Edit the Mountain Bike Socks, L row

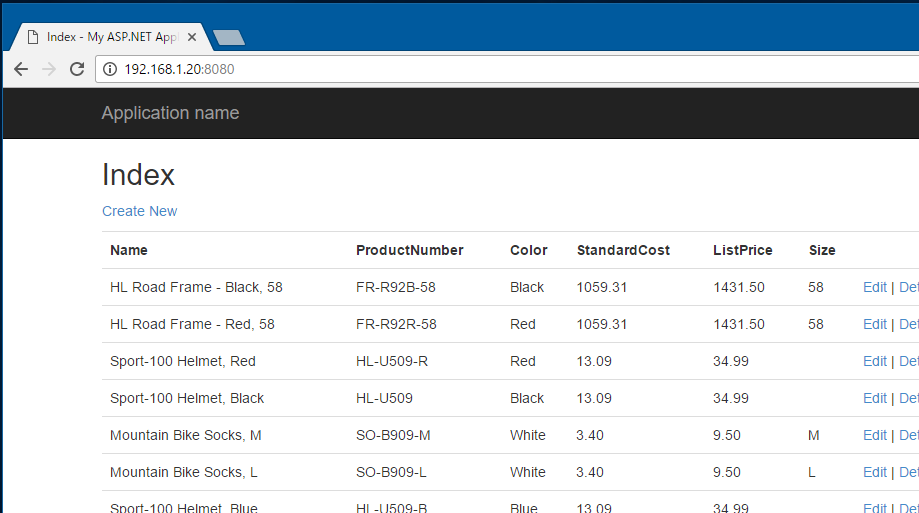(x=874, y=472)
